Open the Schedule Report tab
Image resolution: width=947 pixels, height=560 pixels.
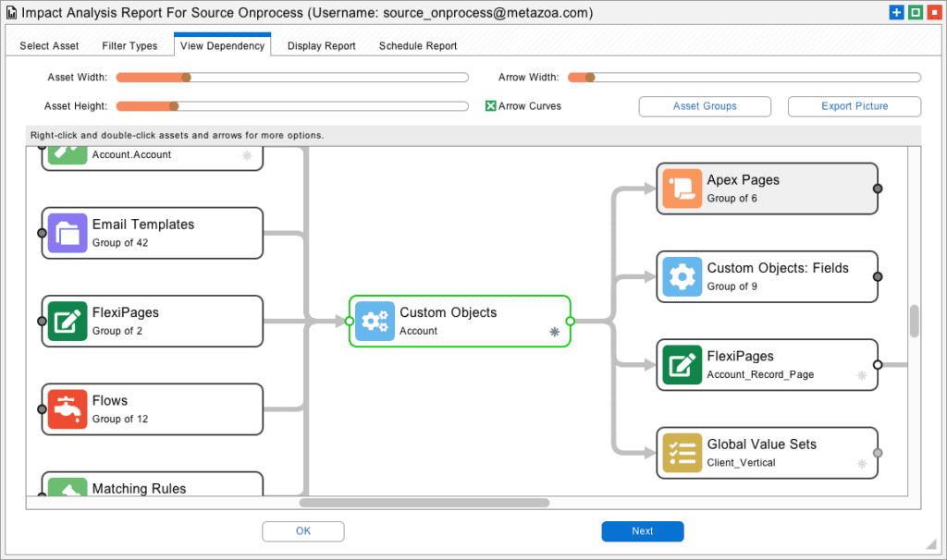point(418,46)
